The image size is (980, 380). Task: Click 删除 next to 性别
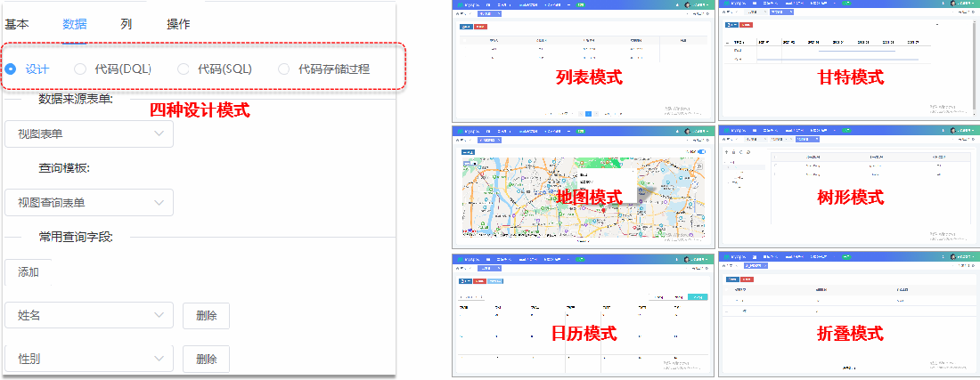click(206, 358)
